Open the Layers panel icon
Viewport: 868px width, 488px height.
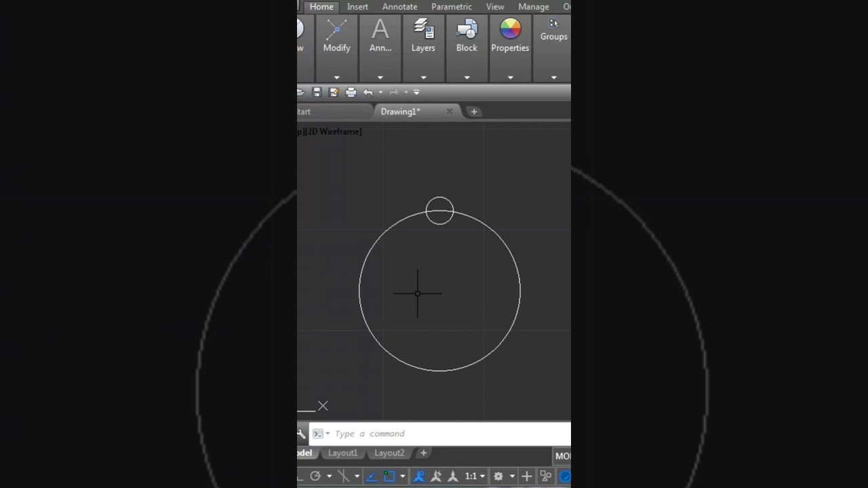(423, 30)
